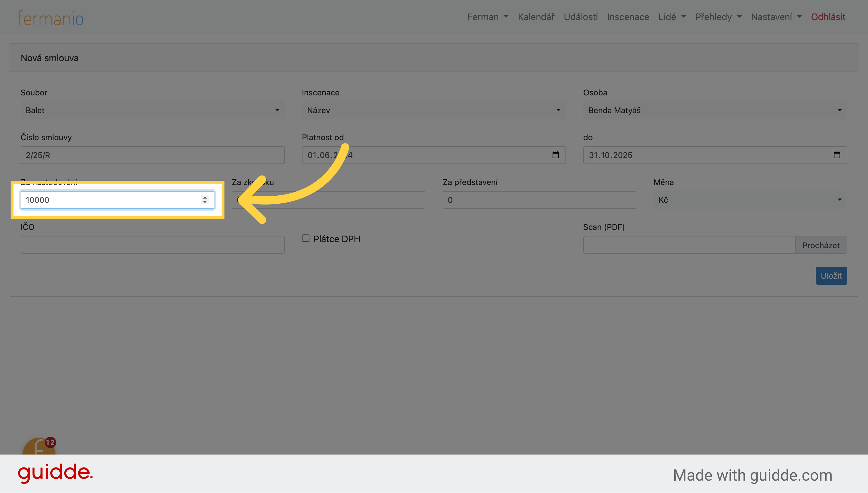Click the Scan (PDF) file path field
The height and width of the screenshot is (493, 868).
[x=689, y=245]
